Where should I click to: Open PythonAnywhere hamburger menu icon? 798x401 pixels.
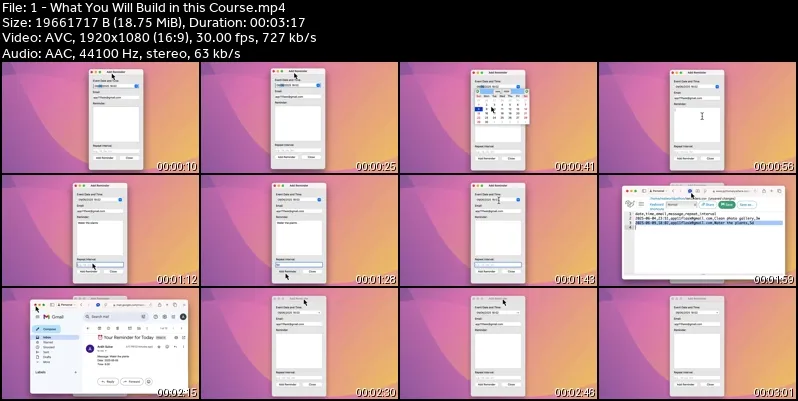(x=641, y=204)
